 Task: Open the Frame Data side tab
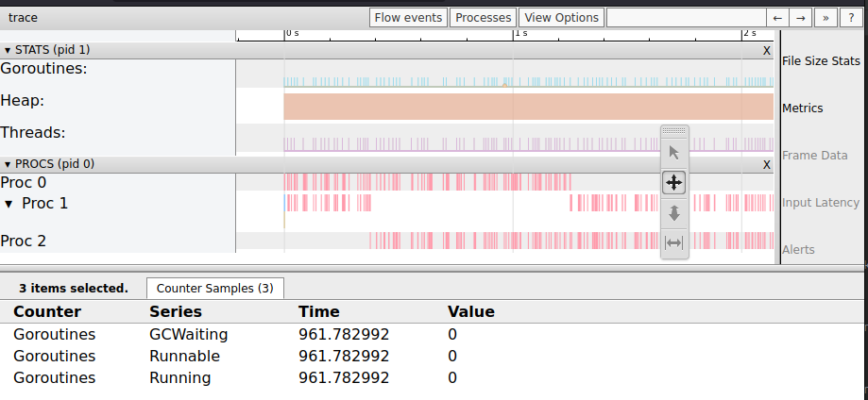click(x=814, y=156)
